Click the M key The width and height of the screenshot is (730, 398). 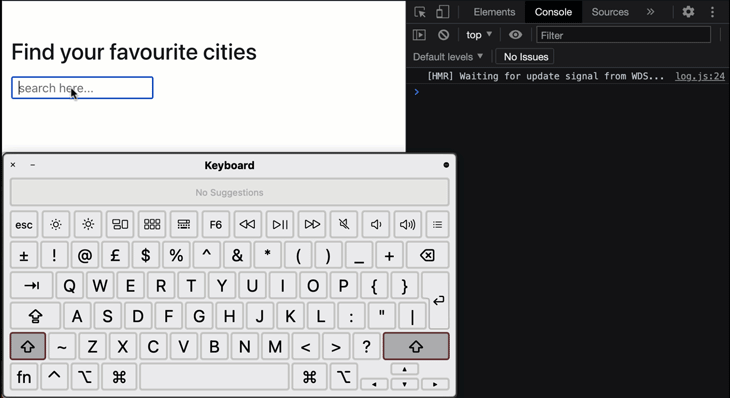click(275, 346)
